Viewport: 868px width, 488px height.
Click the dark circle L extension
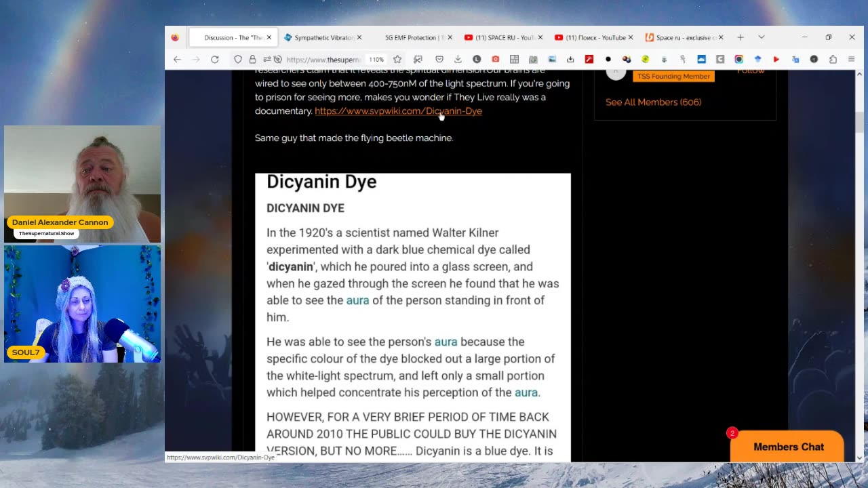(x=477, y=60)
